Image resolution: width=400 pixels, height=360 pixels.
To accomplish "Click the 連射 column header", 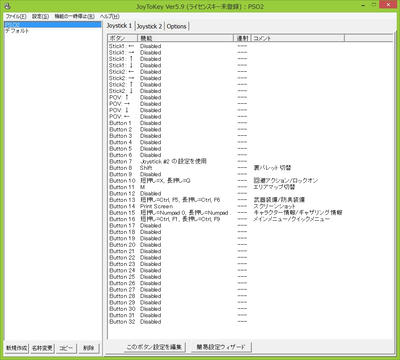I will pyautogui.click(x=242, y=38).
